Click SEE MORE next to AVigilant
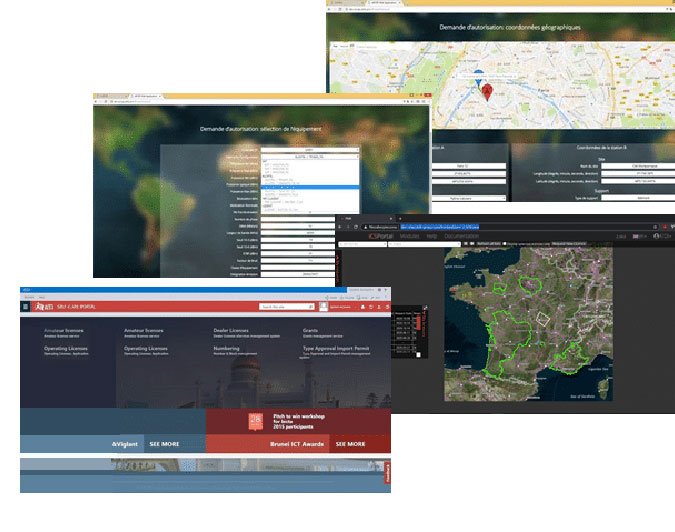Image resolution: width=675 pixels, height=532 pixels. [x=166, y=443]
